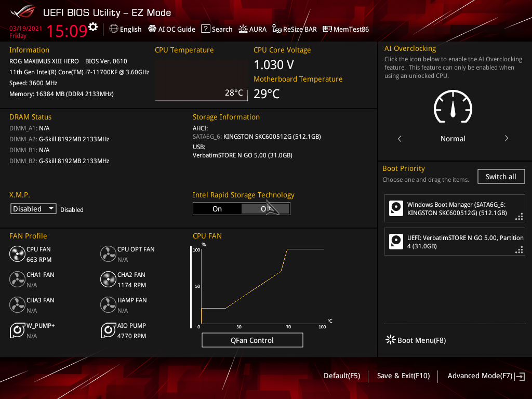
Task: Click the HAMP FAN icon
Action: point(108,304)
